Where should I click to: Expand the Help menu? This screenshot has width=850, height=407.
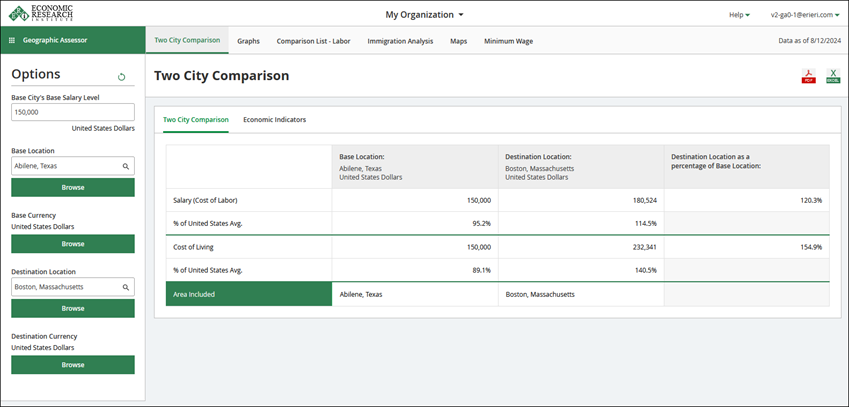[x=739, y=15]
